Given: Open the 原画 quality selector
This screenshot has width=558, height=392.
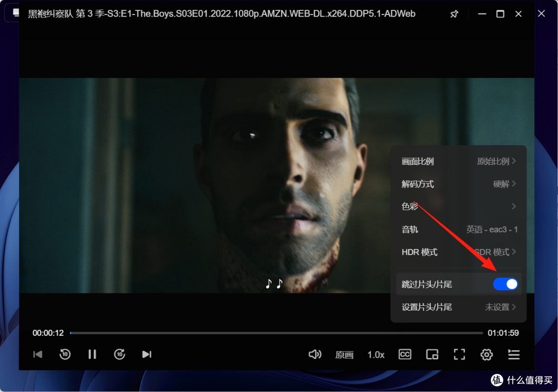Looking at the screenshot, I should (344, 355).
